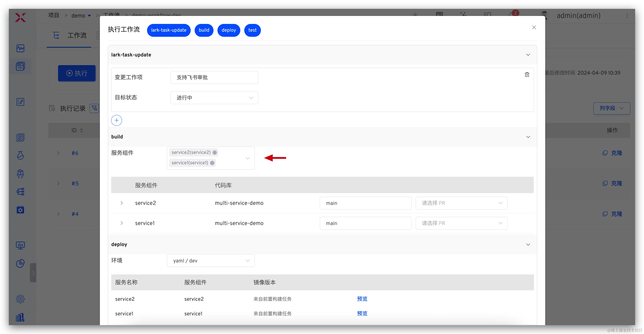Open the 目标状态 dropdown showing 进行中
The width and height of the screenshot is (644, 334).
[214, 98]
